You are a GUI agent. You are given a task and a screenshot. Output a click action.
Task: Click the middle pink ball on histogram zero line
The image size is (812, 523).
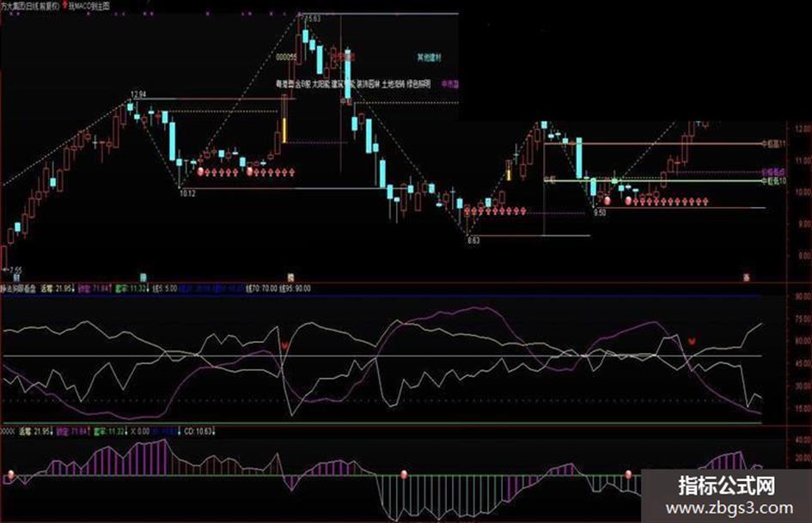405,474
